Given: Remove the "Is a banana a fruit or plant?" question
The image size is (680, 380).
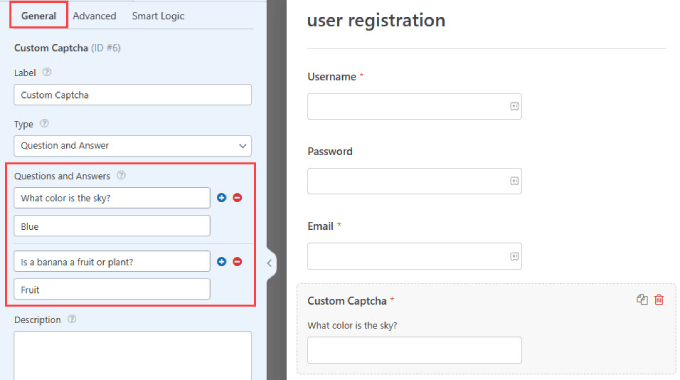Looking at the screenshot, I should 237,262.
